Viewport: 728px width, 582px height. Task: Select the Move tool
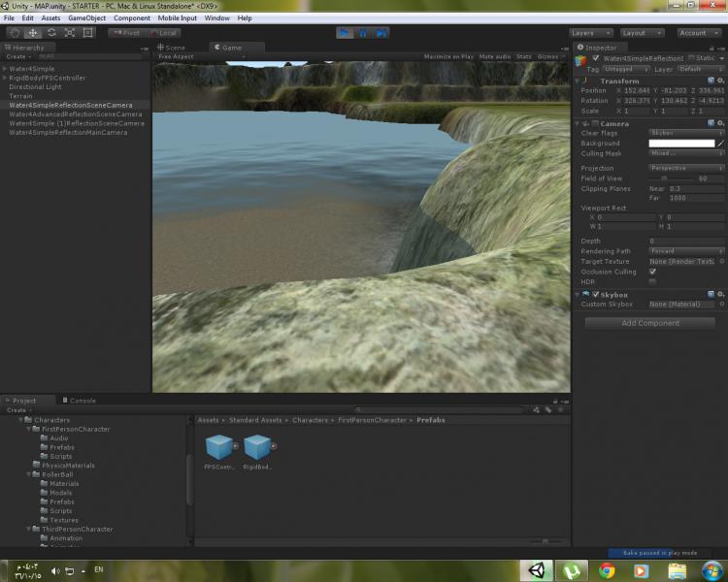coord(33,33)
